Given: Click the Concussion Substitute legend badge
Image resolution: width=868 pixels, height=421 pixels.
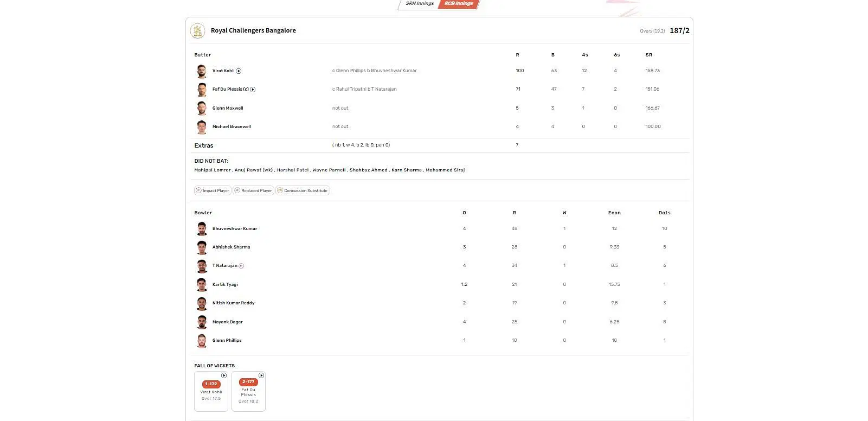Looking at the screenshot, I should (x=303, y=190).
